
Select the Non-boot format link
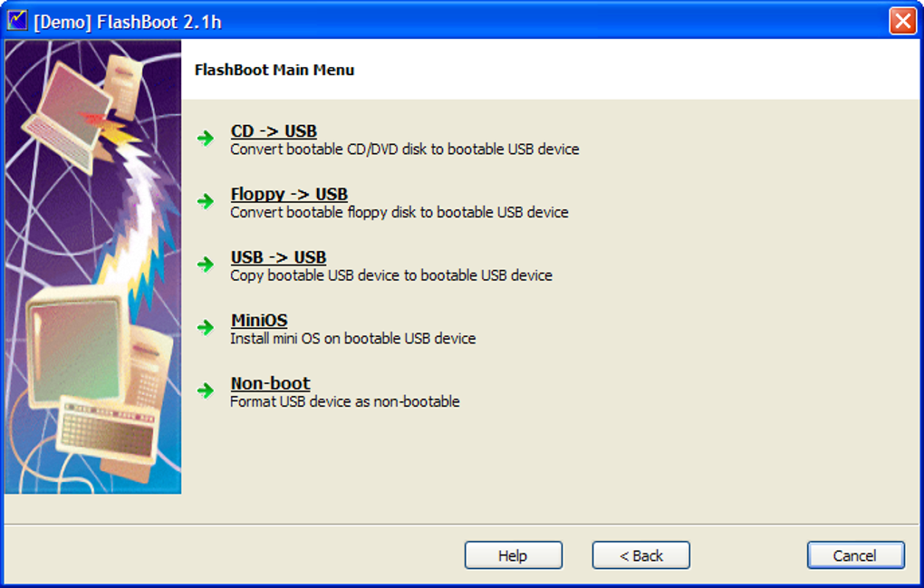[271, 383]
